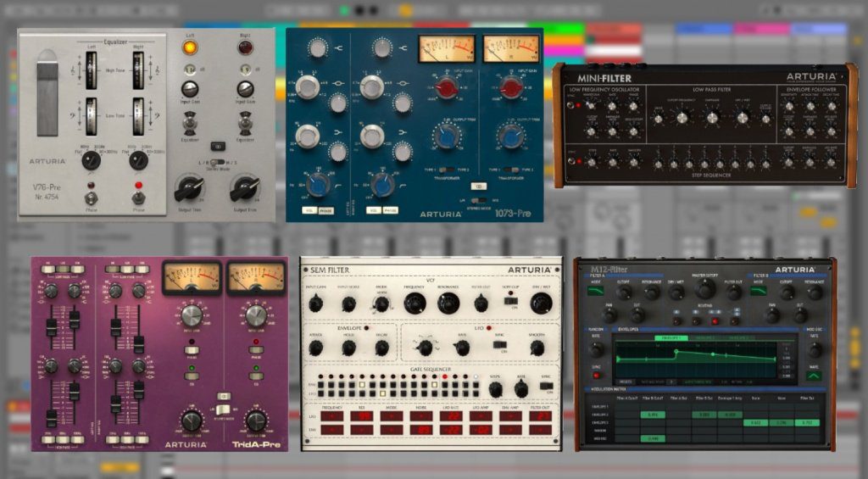Open Presets in the M12-Filter envelope panel

coord(626,382)
